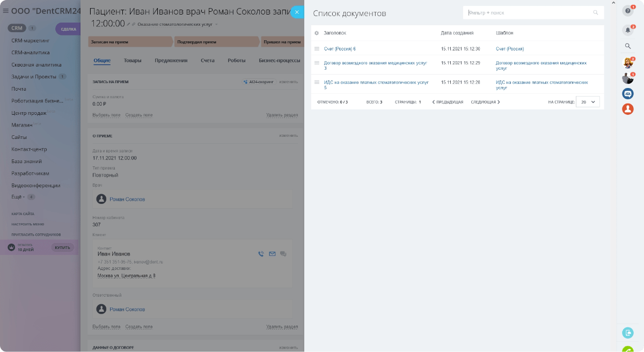
Task: Click search magnifier in right sidebar
Action: click(627, 46)
